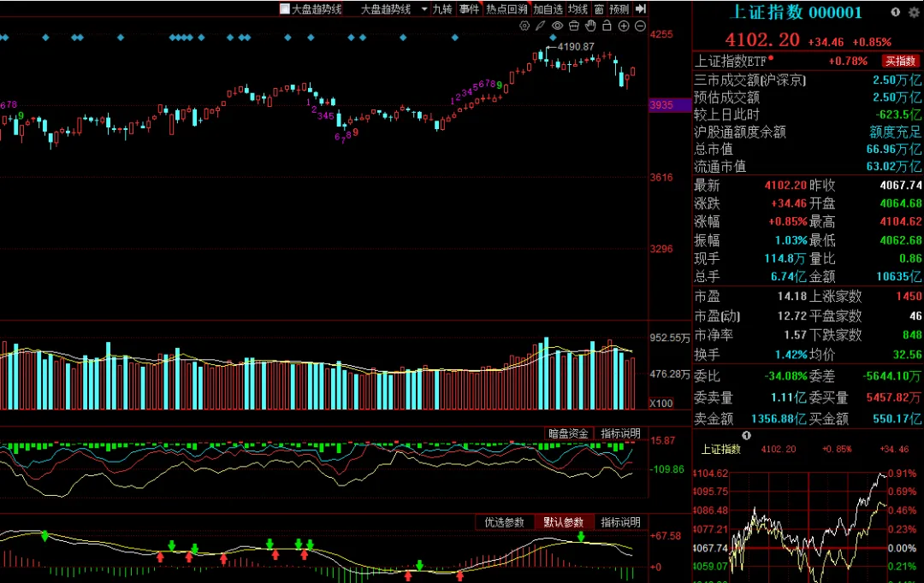Open 热点回溯 from the toolbar

point(506,9)
